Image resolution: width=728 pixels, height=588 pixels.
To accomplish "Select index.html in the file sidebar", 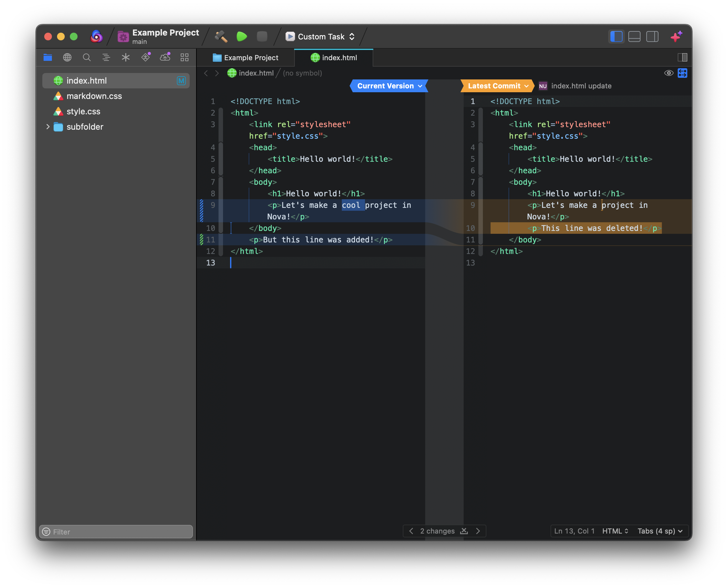I will (116, 81).
